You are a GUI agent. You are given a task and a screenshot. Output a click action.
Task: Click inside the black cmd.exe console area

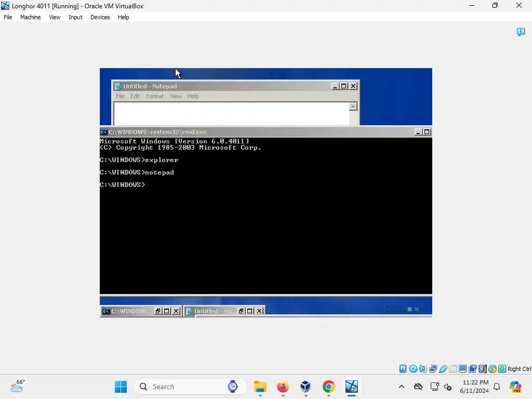point(265,216)
